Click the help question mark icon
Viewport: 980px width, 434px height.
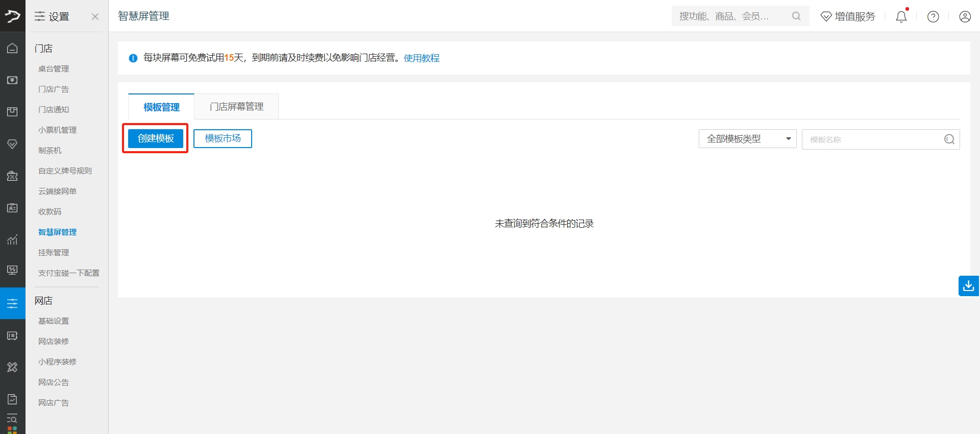(x=933, y=17)
